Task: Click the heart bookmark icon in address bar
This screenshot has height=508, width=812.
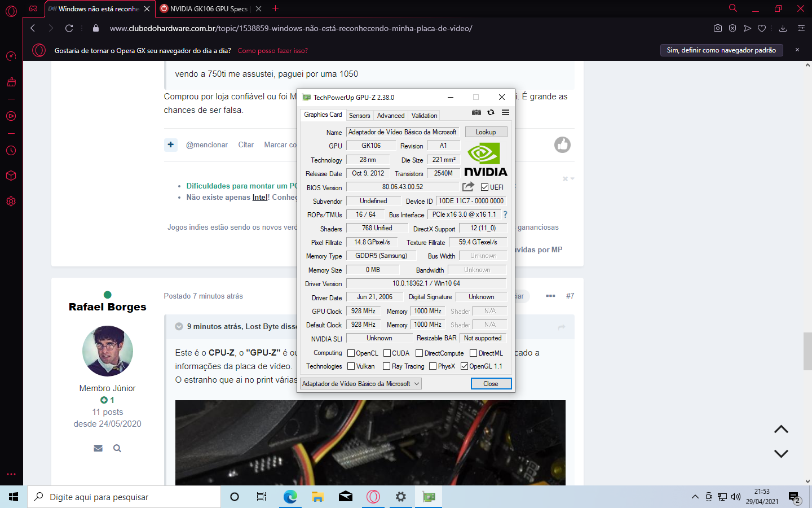Action: [762, 28]
